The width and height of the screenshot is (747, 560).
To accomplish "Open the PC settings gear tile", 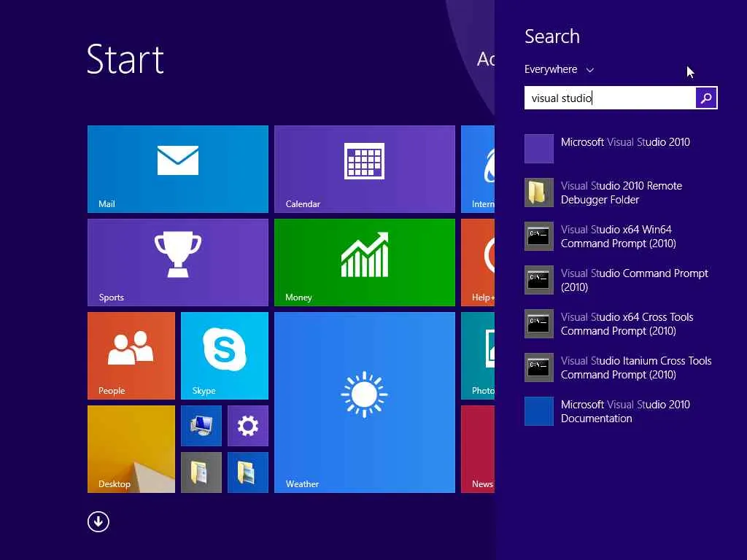I will click(248, 426).
